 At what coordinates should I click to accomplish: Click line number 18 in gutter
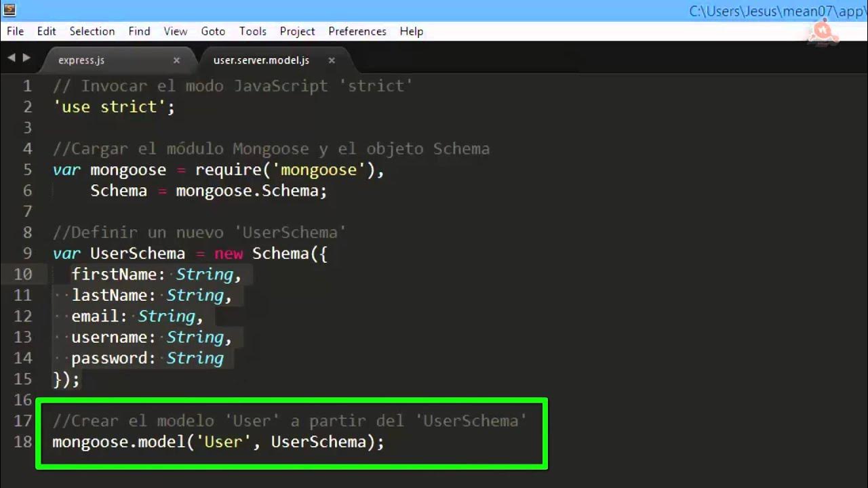tap(22, 442)
